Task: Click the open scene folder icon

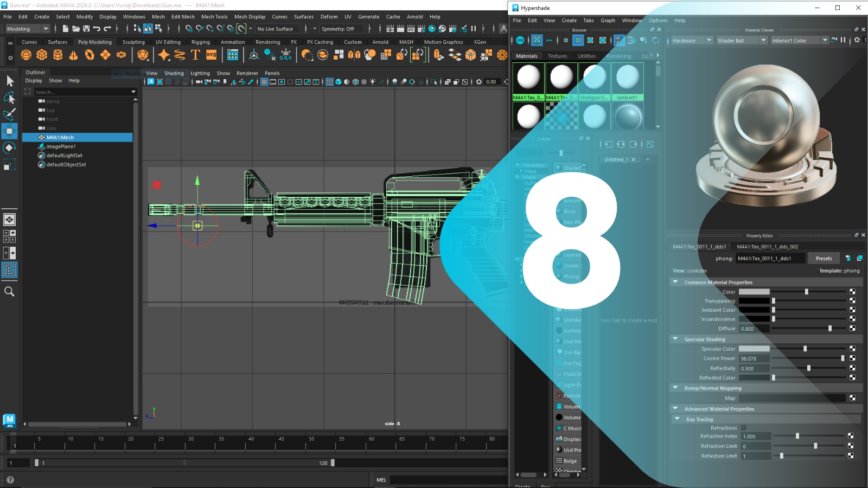Action: pos(76,29)
